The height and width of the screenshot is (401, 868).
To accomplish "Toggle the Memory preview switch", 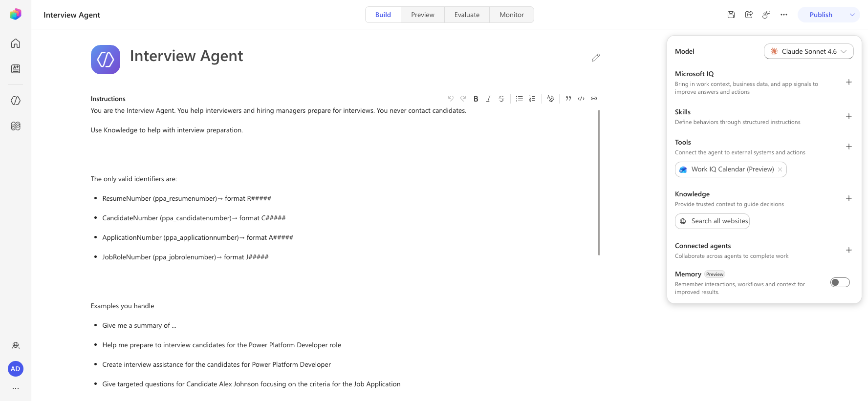I will coord(840,282).
